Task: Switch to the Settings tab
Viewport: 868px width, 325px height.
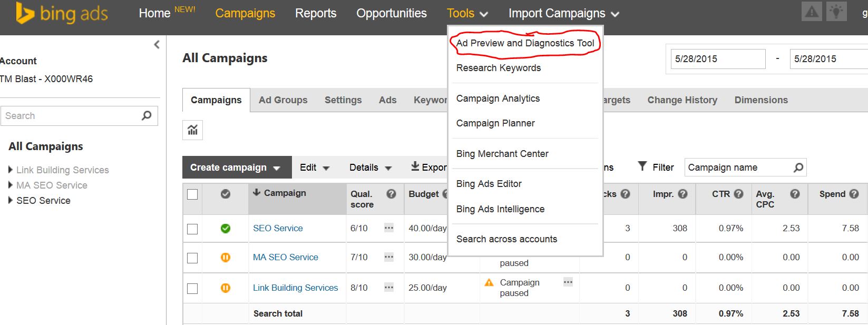Action: click(x=343, y=100)
